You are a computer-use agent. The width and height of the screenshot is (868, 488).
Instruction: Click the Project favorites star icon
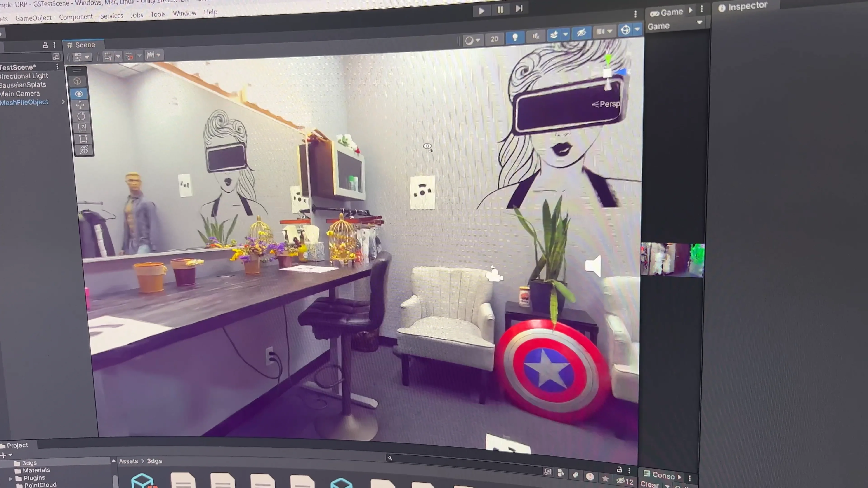click(x=605, y=478)
